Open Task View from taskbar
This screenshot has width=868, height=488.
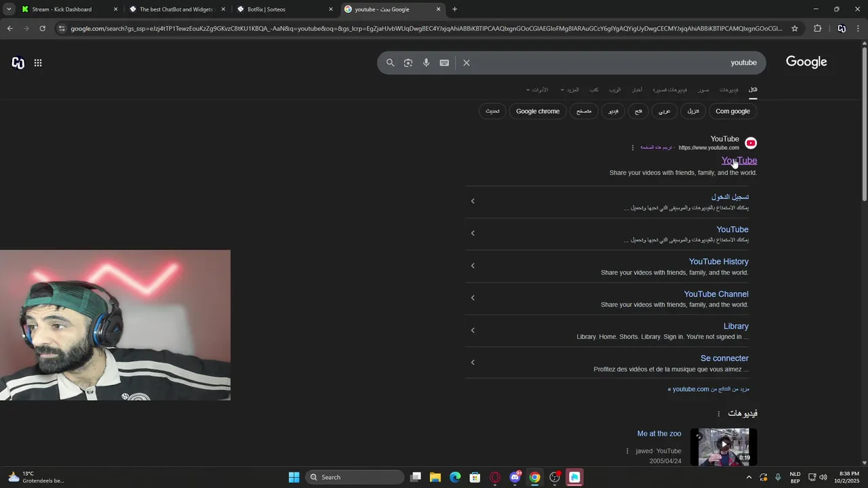[x=416, y=477]
